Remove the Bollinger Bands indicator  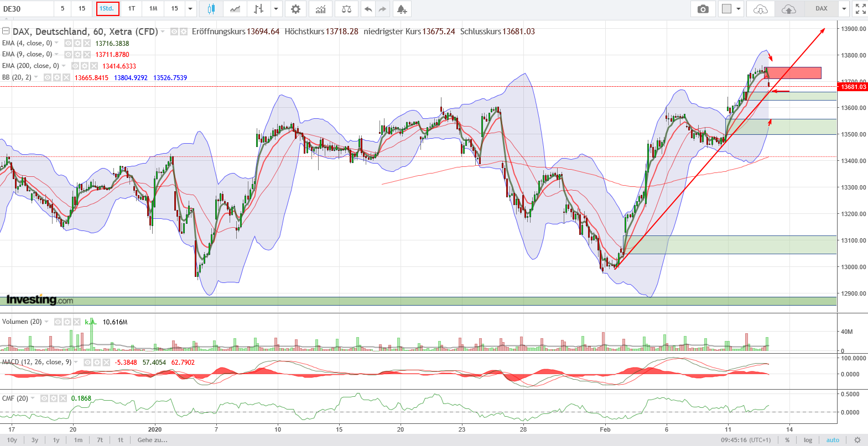[66, 78]
